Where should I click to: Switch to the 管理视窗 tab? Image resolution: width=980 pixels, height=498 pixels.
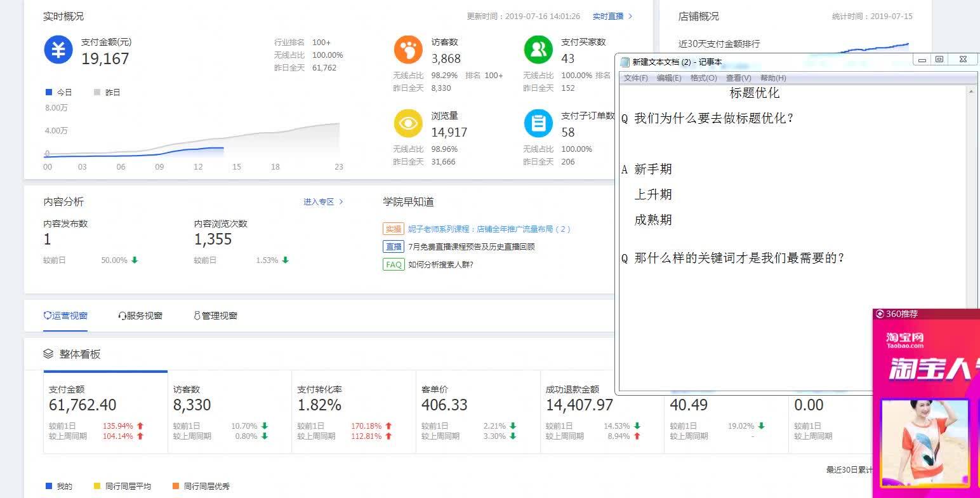click(x=215, y=316)
